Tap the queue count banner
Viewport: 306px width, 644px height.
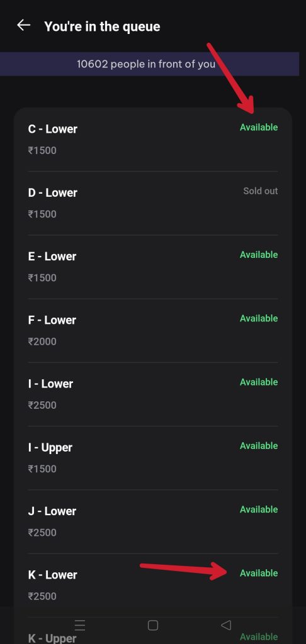(x=149, y=64)
